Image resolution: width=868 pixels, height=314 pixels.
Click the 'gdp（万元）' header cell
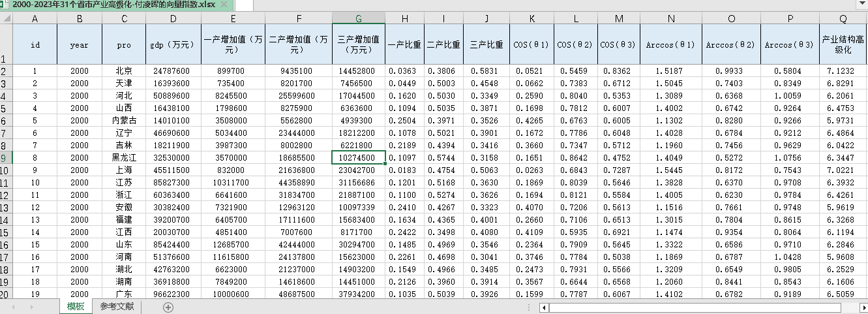pos(173,44)
